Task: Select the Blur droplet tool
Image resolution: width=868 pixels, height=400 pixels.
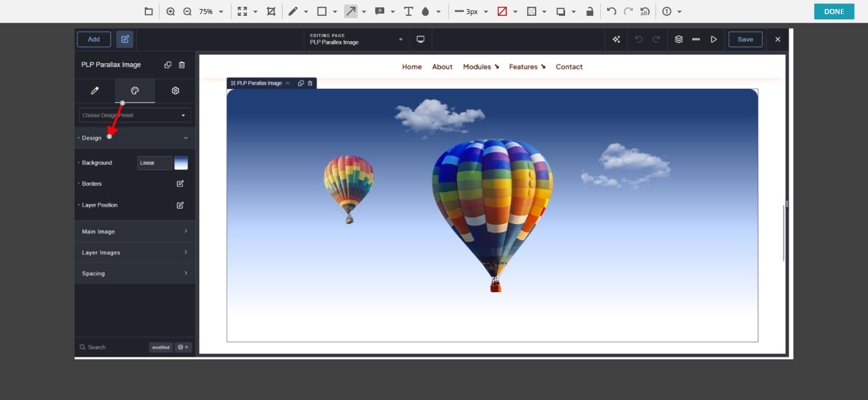Action: [425, 11]
